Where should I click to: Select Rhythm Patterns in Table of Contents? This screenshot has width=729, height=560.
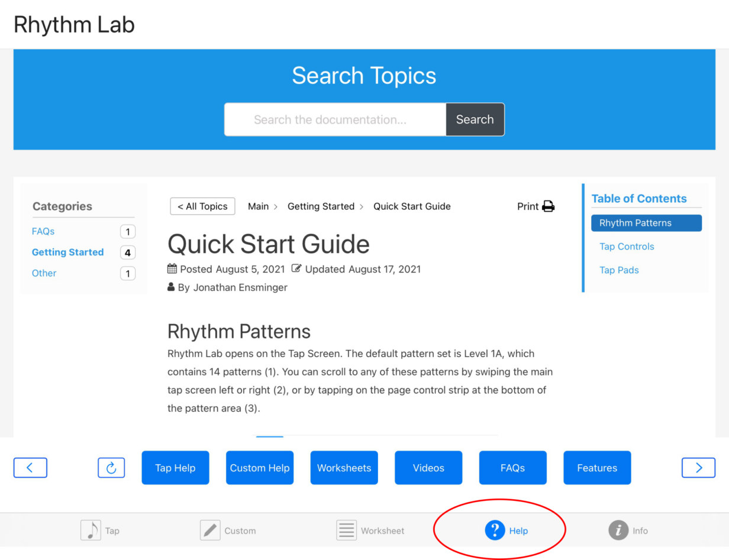point(646,223)
